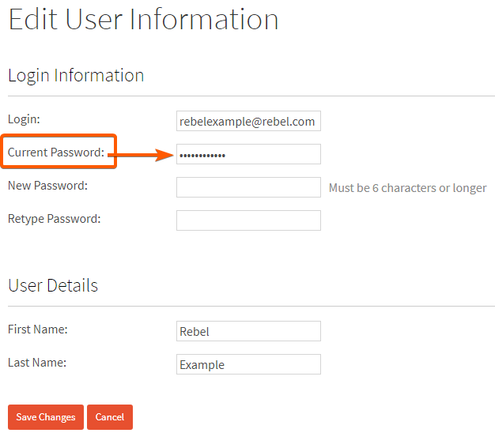Click the Last Name field containing Example
Image resolution: width=495 pixels, height=448 pixels.
point(248,364)
